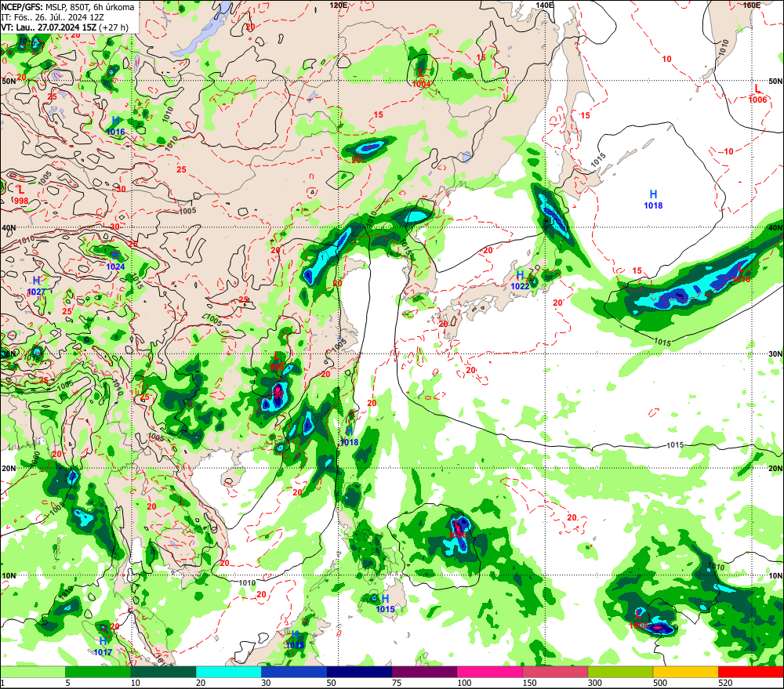Click the '120E' longitude label
This screenshot has width=784, height=689.
pyautogui.click(x=339, y=5)
